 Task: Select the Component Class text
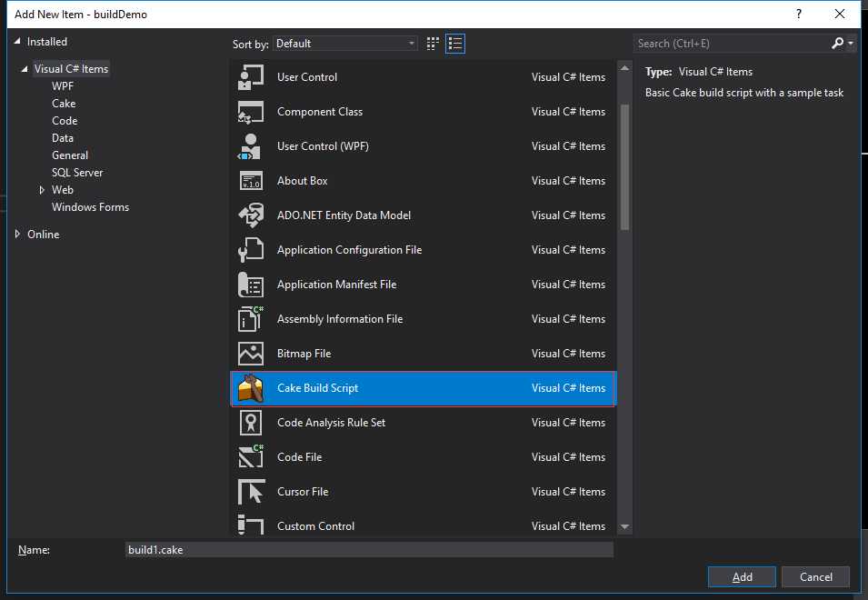[x=320, y=111]
